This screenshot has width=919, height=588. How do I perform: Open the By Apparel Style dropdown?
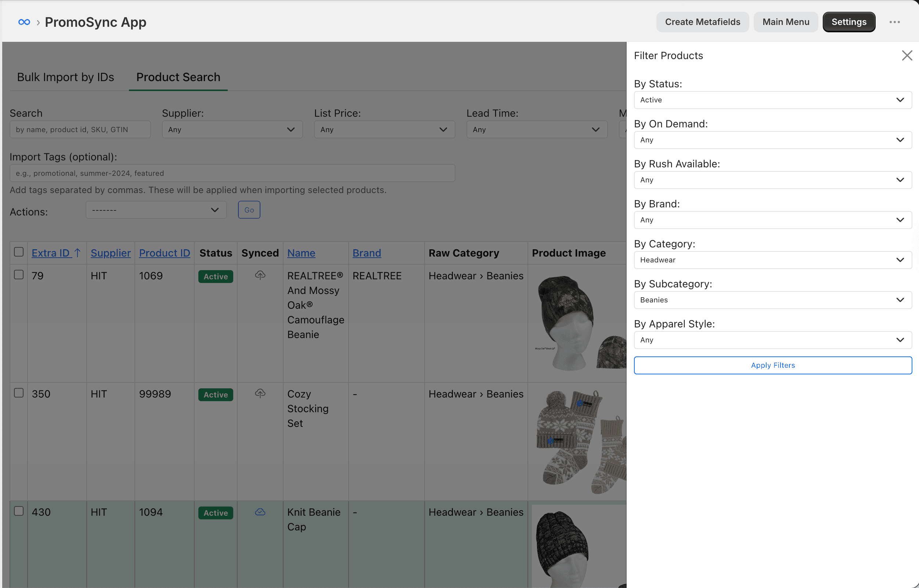point(773,340)
